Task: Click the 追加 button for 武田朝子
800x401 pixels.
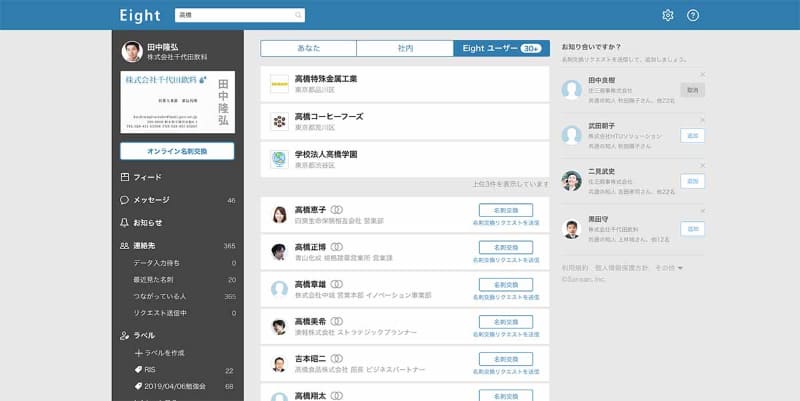Action: tap(692, 136)
